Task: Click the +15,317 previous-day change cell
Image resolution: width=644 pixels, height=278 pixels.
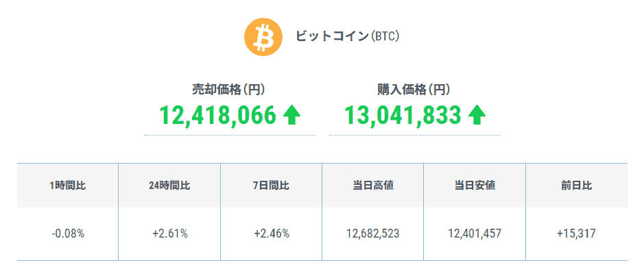Action: point(576,233)
